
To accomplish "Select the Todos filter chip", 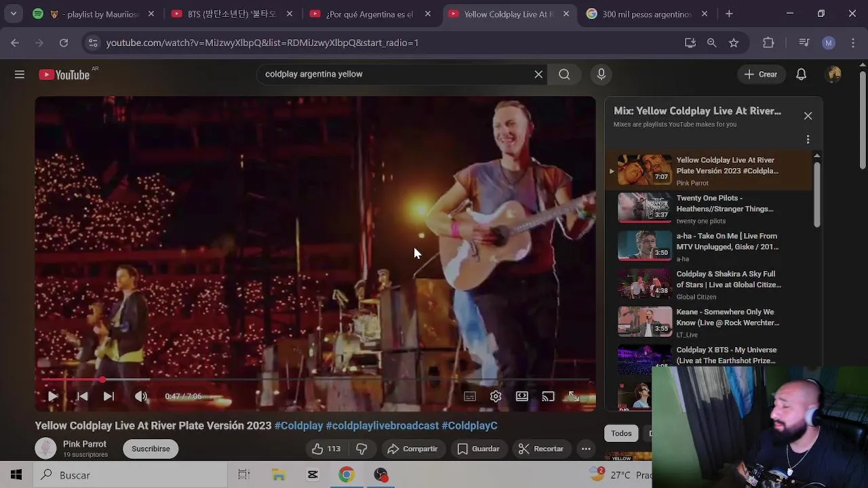I will tap(621, 433).
